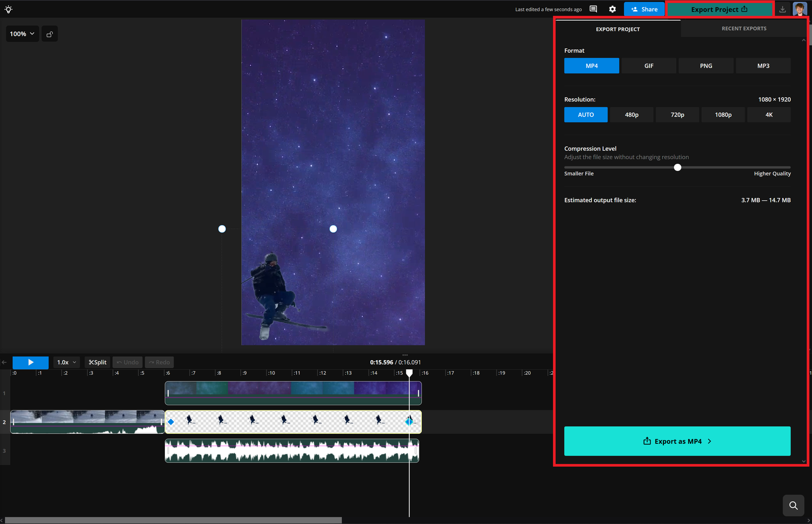
Task: Open the 1.0x playback speed dropdown
Action: 66,362
